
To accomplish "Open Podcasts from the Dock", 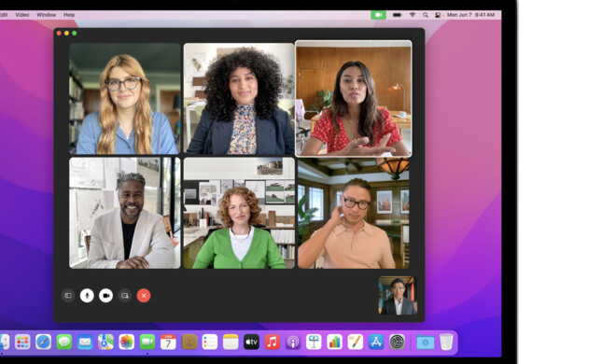I will 293,342.
